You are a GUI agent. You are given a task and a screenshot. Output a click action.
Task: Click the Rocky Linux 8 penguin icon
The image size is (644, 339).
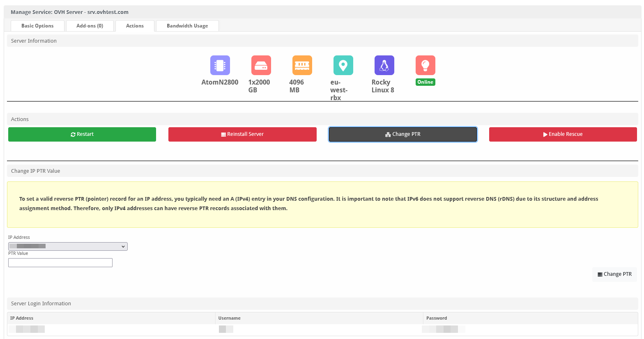coord(384,65)
